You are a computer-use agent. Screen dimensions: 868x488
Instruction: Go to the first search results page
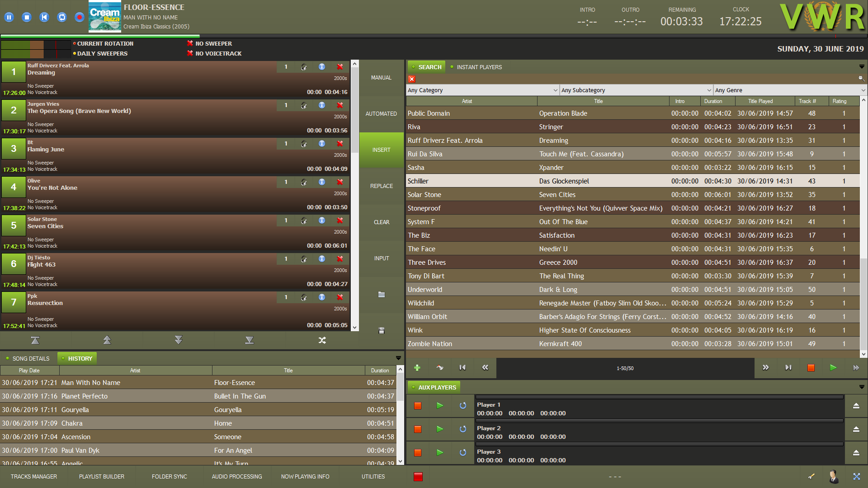[x=462, y=368]
